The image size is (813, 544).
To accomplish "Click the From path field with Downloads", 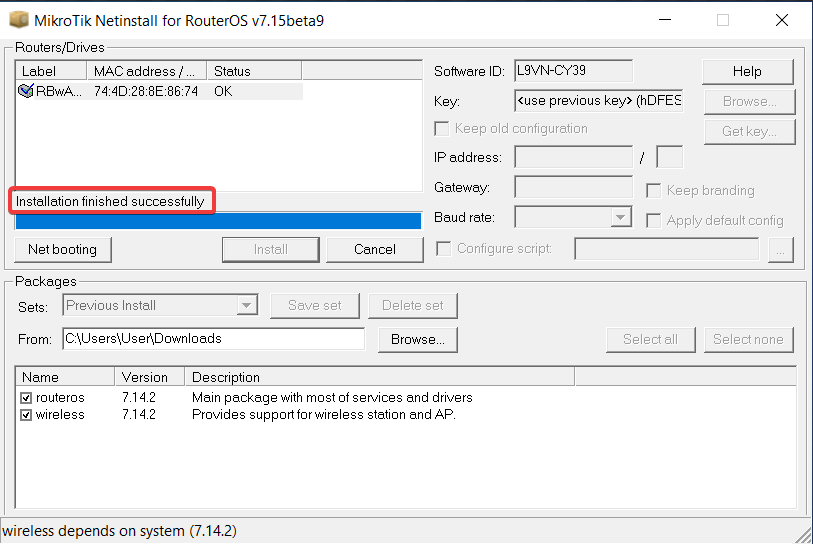I will [214, 339].
